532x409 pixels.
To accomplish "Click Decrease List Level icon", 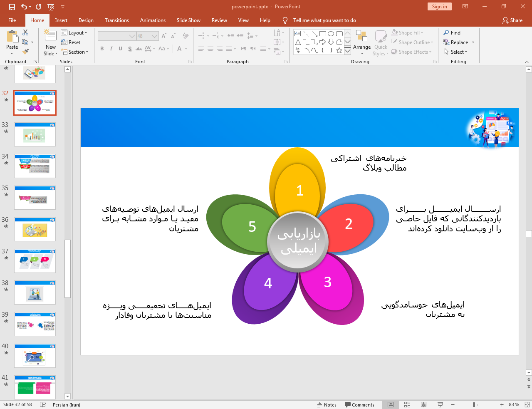I will [231, 36].
